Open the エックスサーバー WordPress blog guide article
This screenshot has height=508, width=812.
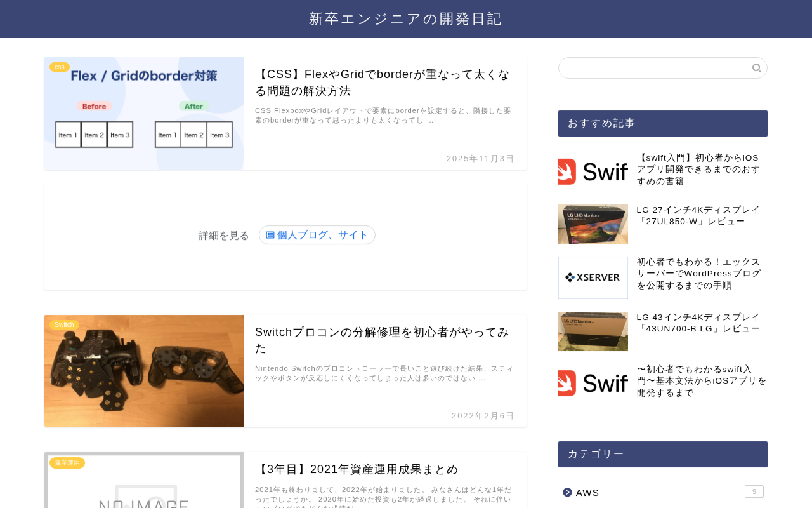coord(699,274)
